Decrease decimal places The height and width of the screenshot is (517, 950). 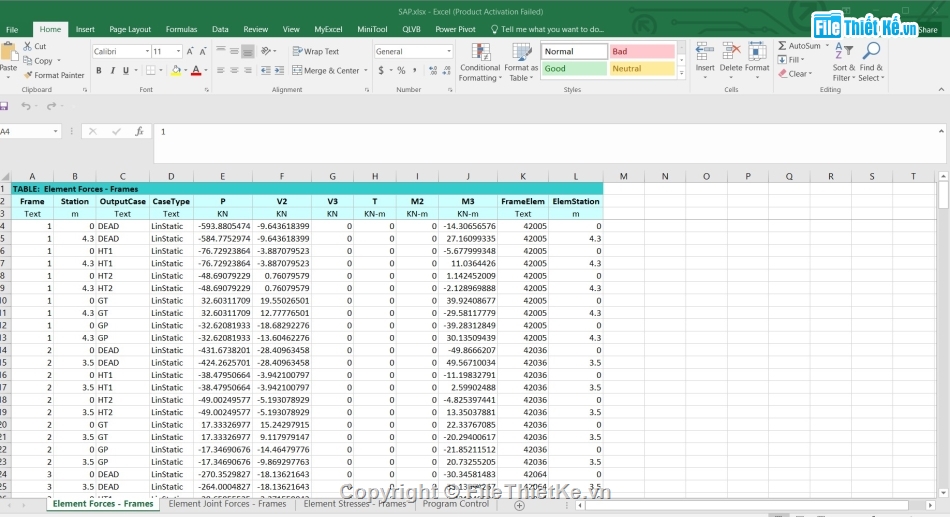[447, 70]
